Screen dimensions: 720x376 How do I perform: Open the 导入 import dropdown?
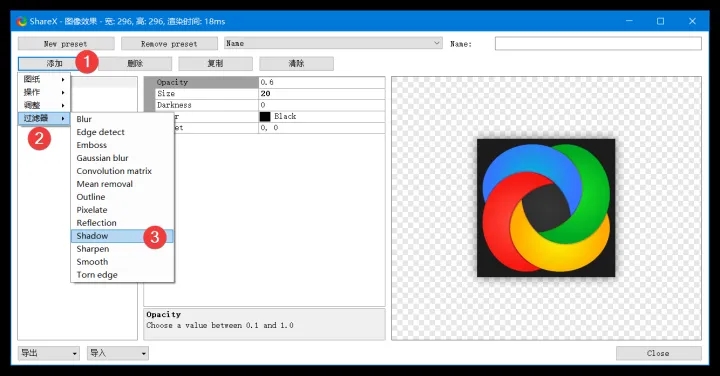coord(118,353)
